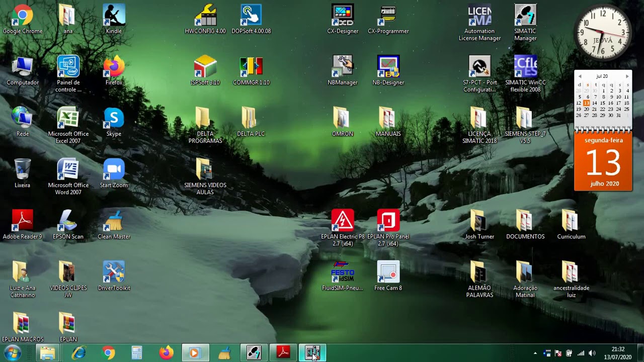Open the Josh Turner folder

click(x=479, y=224)
